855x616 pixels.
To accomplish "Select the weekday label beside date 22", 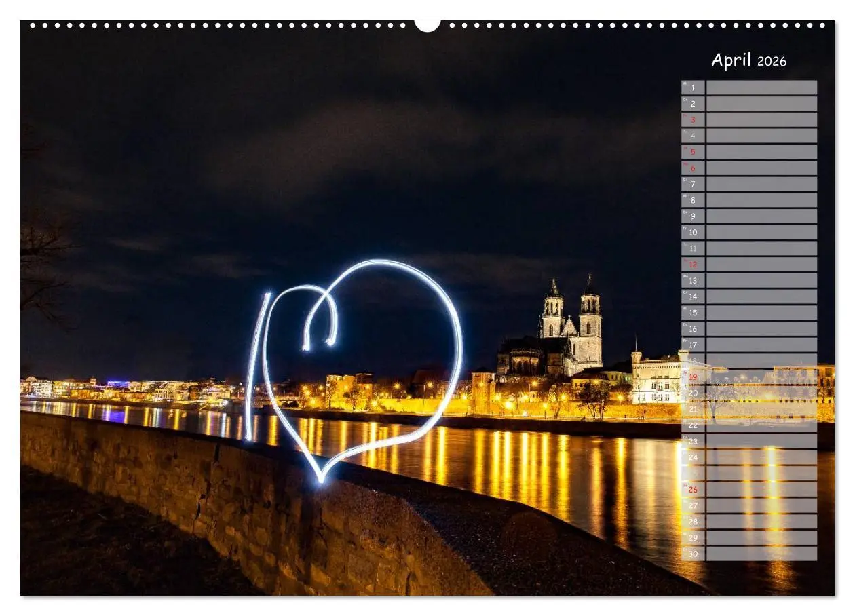I will click(x=685, y=423).
